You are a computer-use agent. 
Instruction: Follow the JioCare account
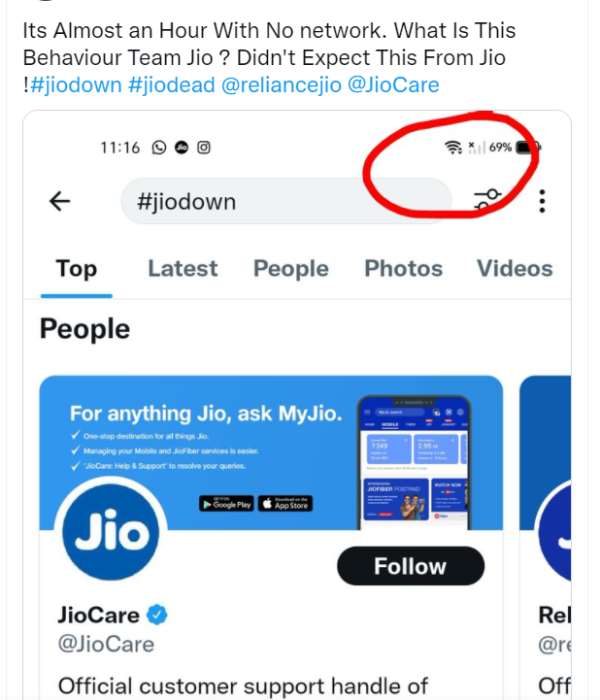410,566
